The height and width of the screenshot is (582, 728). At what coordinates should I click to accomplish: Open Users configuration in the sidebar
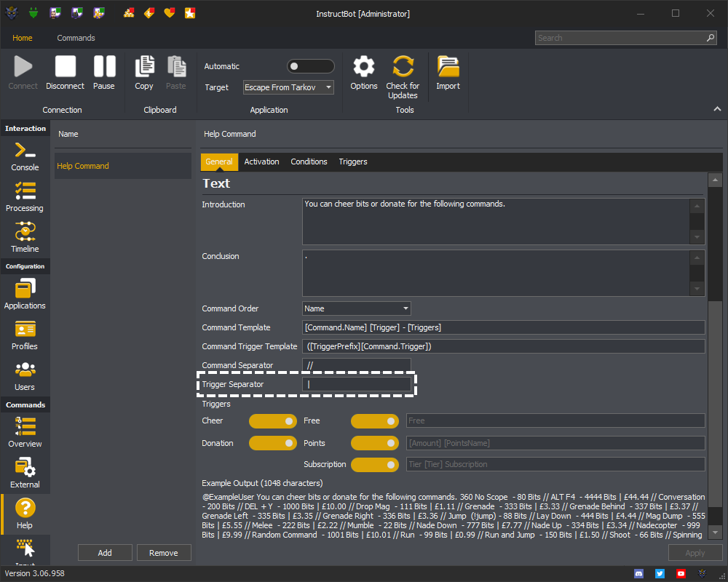tap(25, 376)
